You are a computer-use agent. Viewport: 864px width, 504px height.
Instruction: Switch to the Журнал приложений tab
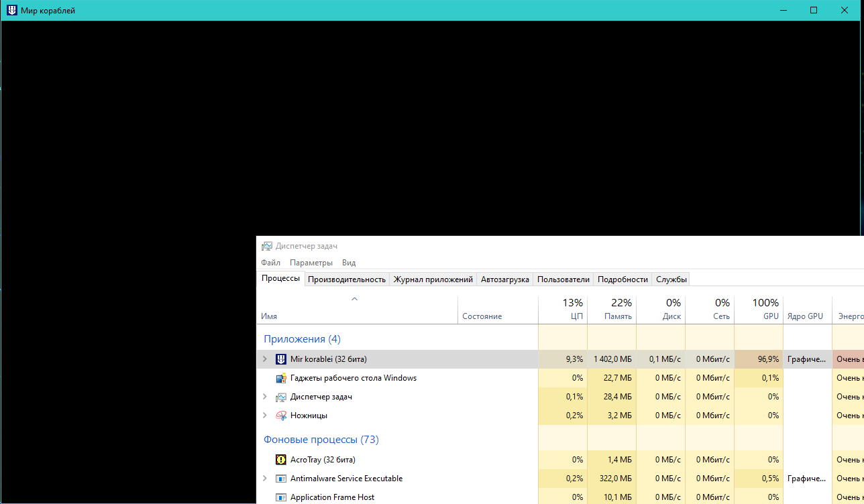pyautogui.click(x=433, y=279)
